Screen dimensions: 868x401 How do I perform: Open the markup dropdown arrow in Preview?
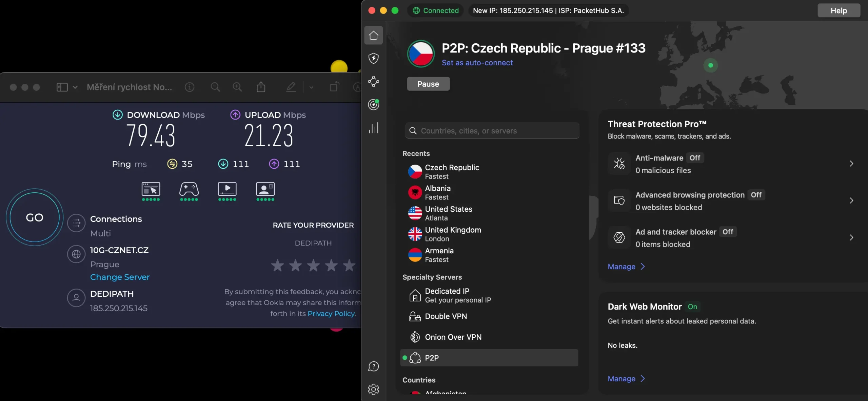pyautogui.click(x=311, y=87)
